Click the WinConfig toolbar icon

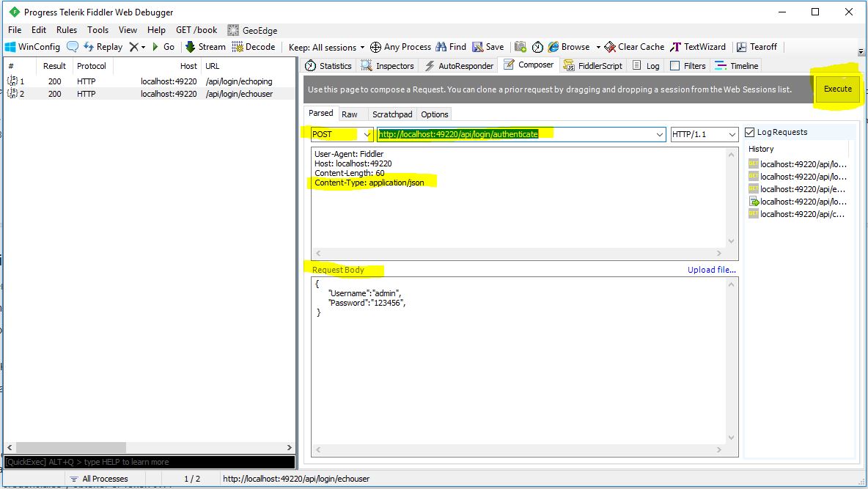[32, 47]
